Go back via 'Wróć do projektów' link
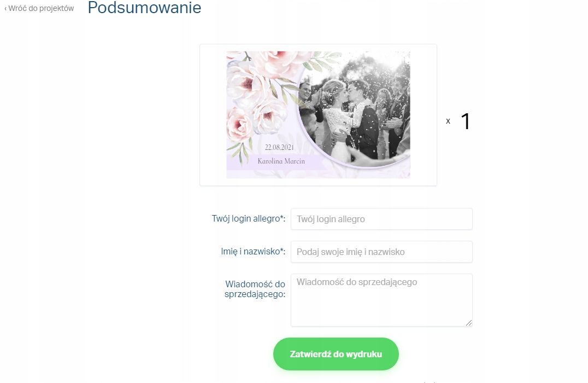The height and width of the screenshot is (383, 588). (41, 8)
